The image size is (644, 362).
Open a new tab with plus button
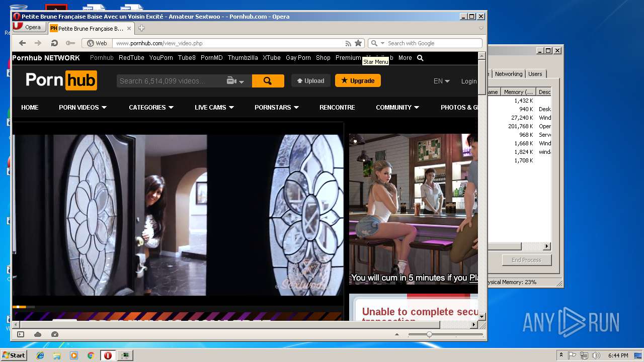[141, 28]
